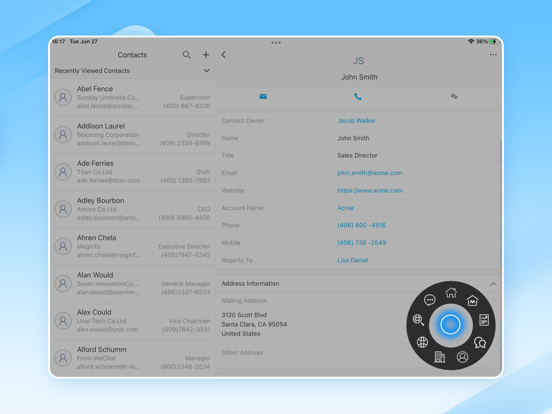
Task: Open https://www.acme.com website link
Action: click(370, 190)
